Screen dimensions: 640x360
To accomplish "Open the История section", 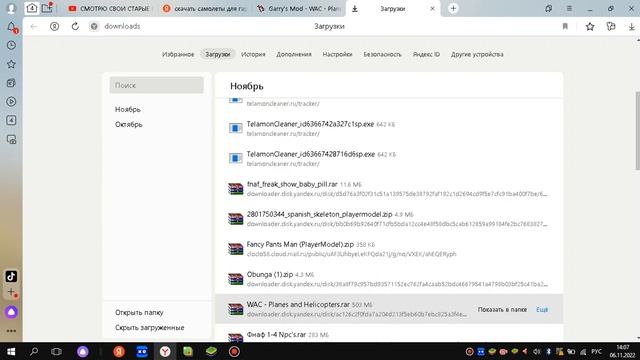I will (x=253, y=54).
